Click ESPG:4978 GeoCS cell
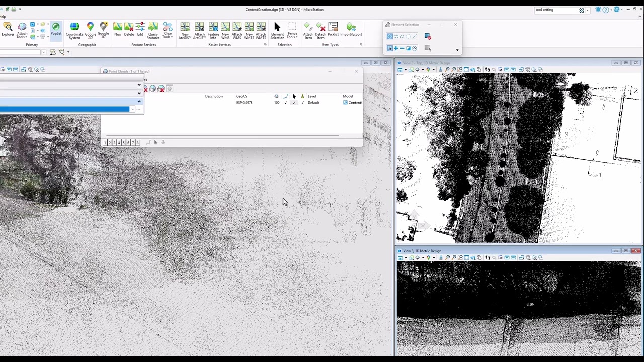This screenshot has height=362, width=644. 244,103
